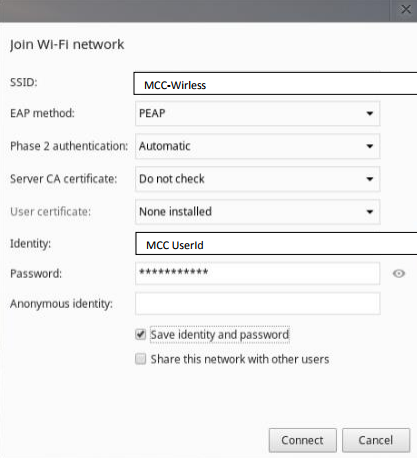The image size is (417, 458).
Task: Toggle Save identity and password checkbox
Action: click(x=140, y=334)
